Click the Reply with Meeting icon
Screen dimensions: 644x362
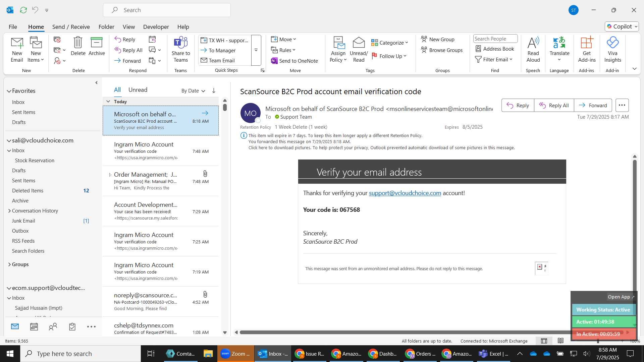(152, 40)
